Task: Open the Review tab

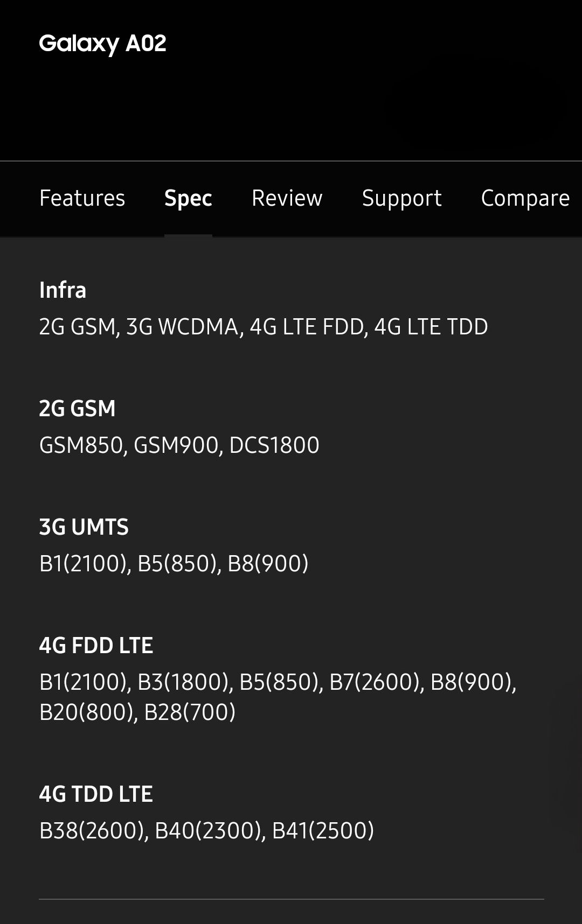Action: point(287,198)
